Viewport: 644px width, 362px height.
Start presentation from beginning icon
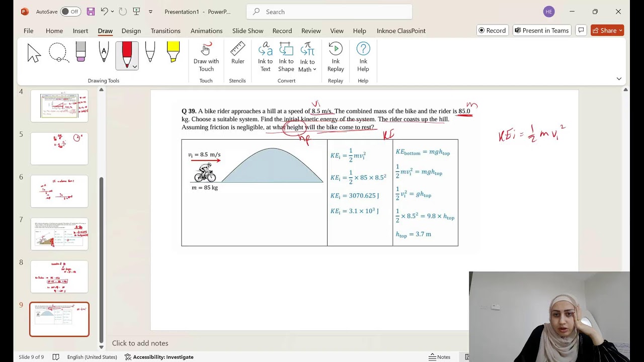click(136, 12)
